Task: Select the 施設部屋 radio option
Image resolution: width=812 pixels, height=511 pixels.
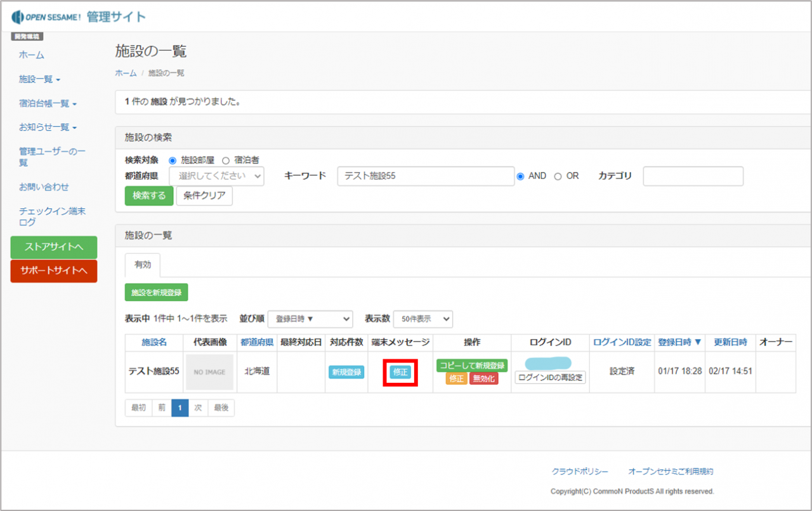Action: (x=173, y=160)
